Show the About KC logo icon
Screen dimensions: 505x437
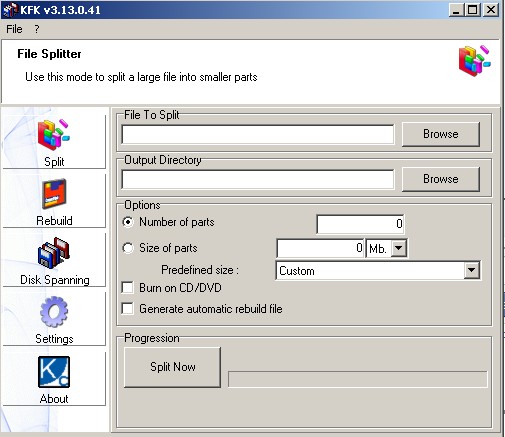click(54, 372)
